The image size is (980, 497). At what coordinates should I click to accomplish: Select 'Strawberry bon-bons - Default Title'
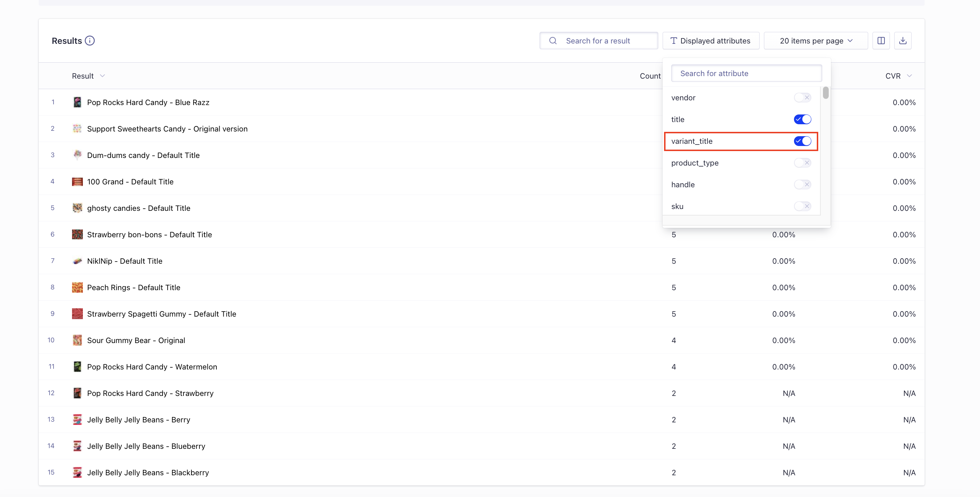149,235
